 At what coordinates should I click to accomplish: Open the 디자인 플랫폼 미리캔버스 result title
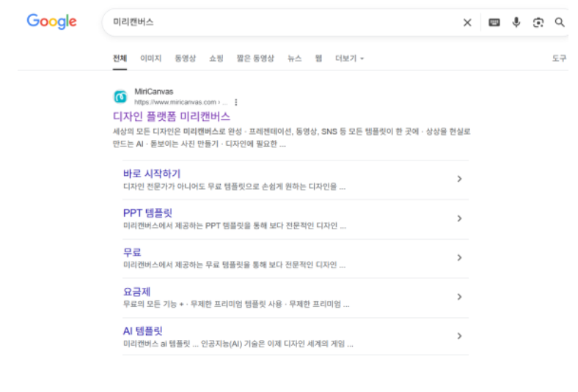click(172, 117)
